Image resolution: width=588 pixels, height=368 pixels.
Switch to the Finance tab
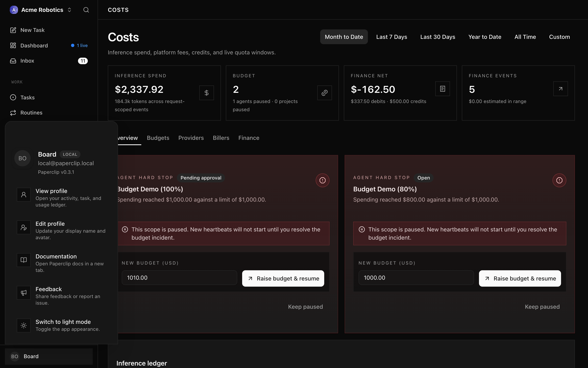(x=249, y=138)
